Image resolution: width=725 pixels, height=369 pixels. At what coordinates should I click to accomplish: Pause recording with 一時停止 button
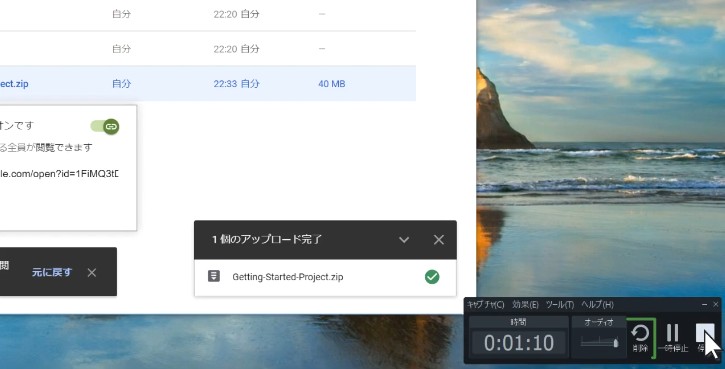[673, 338]
